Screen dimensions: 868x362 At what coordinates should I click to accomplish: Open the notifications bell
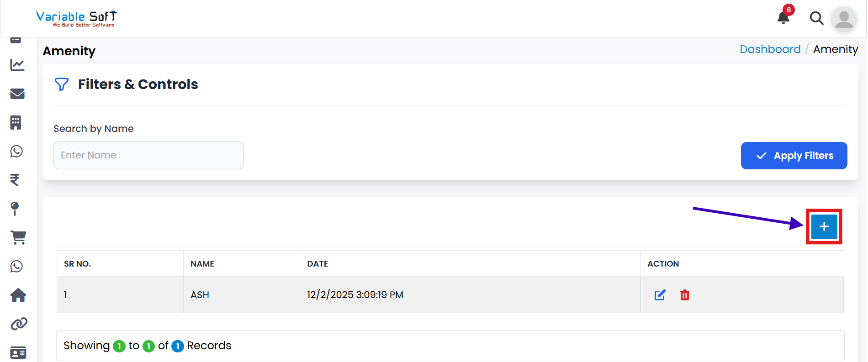[x=783, y=18]
